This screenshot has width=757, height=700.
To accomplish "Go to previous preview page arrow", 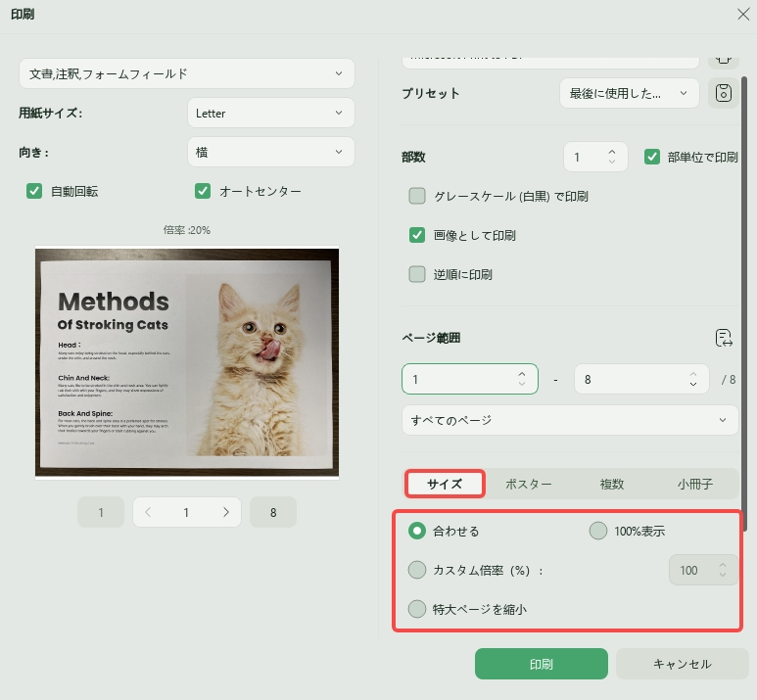I will click(x=148, y=512).
